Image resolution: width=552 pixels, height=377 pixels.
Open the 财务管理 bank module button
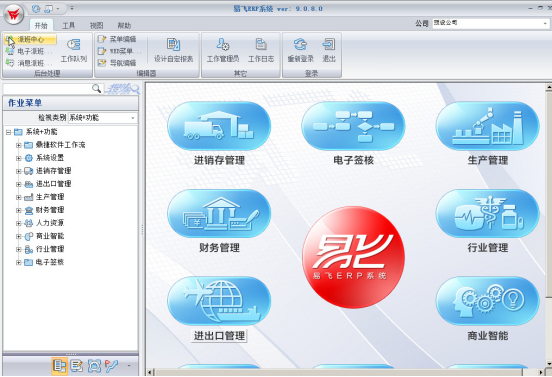tap(219, 214)
